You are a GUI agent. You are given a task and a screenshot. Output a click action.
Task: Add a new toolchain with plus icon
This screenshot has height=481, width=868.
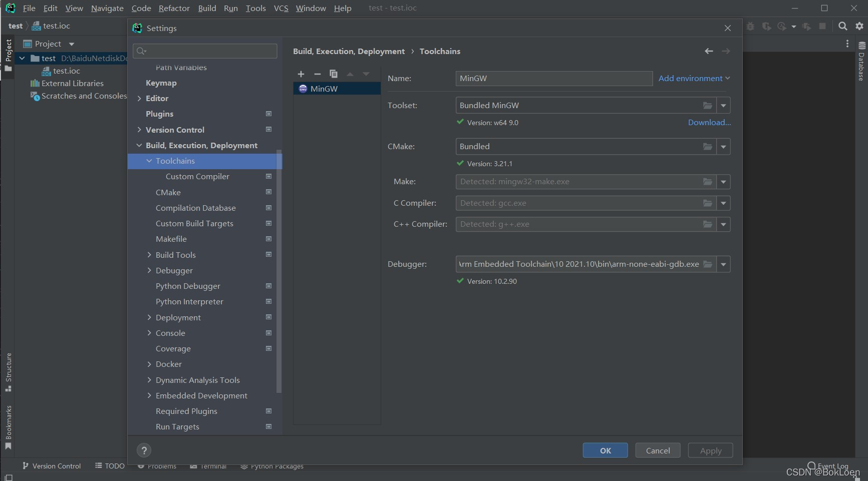(301, 74)
